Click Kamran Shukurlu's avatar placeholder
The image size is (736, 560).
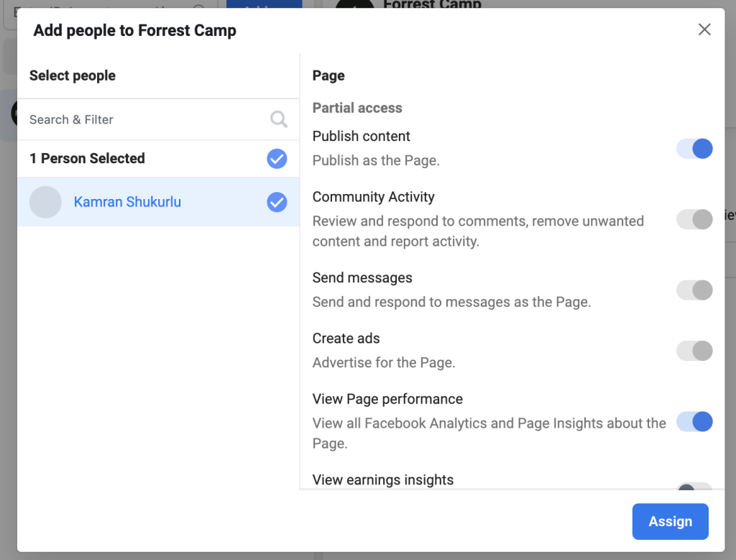(45, 202)
